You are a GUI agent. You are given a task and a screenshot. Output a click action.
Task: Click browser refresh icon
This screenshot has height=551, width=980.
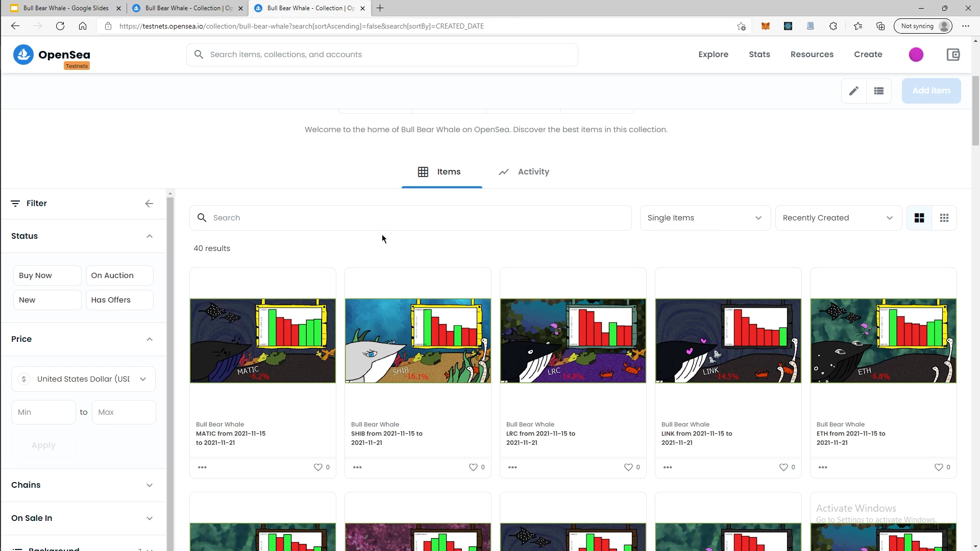coord(60,26)
